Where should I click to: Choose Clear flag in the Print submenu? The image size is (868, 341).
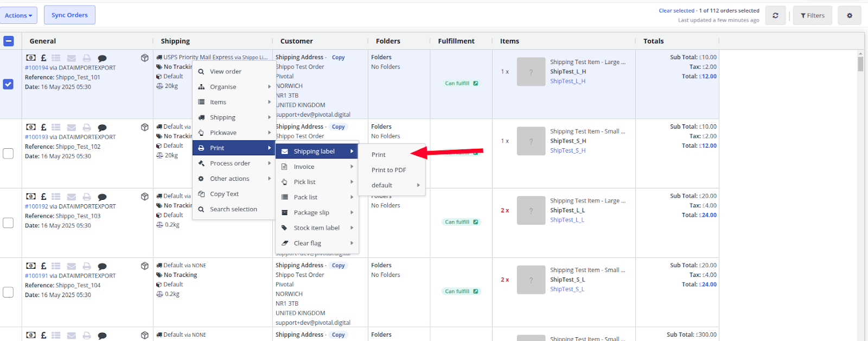[x=317, y=243]
